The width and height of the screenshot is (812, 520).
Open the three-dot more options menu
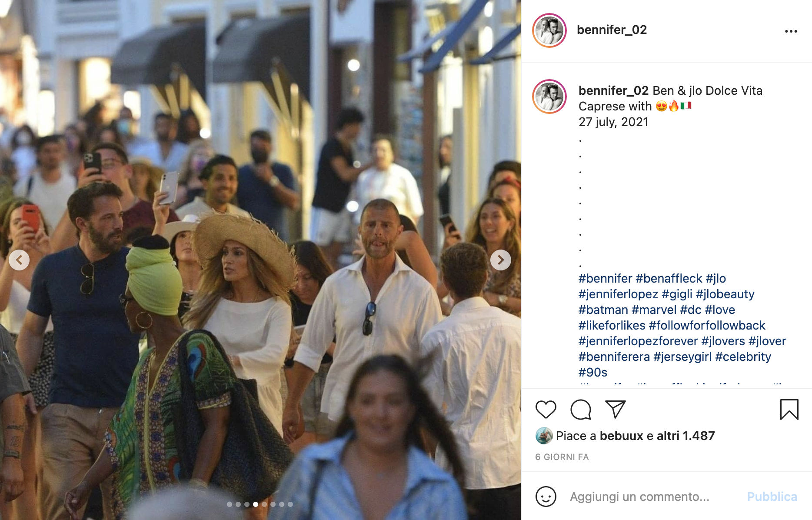click(791, 31)
